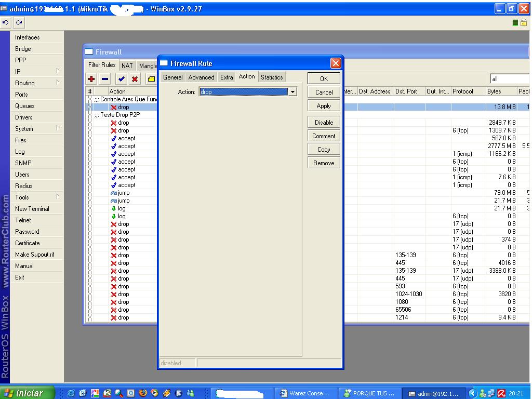Click the undo arrow in the WinBox toolbar
Viewport: 532px width, 399px height.
(6, 23)
